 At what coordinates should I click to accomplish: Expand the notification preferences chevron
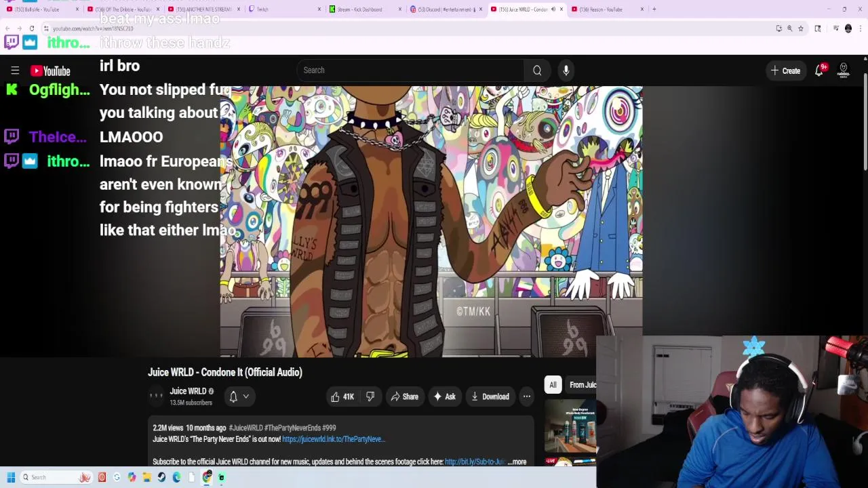[246, 396]
